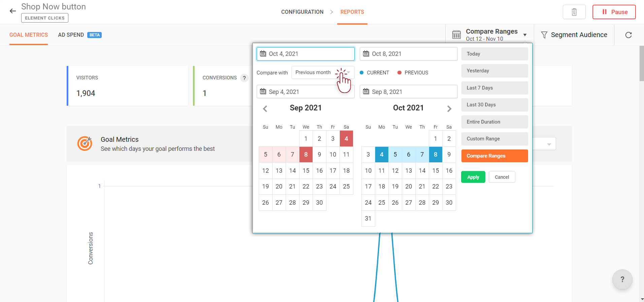Image resolution: width=644 pixels, height=302 pixels.
Task: Click the calendar icon beside Compare Ranges
Action: [456, 35]
